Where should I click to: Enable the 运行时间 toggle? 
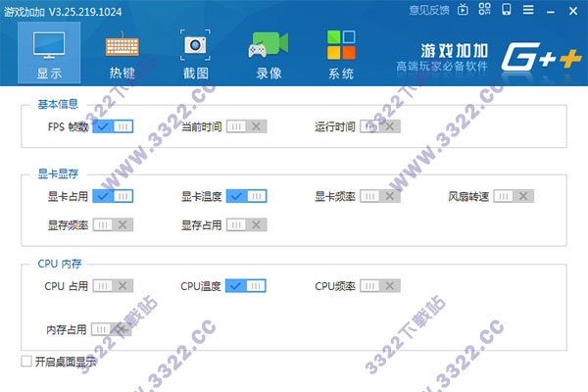380,126
